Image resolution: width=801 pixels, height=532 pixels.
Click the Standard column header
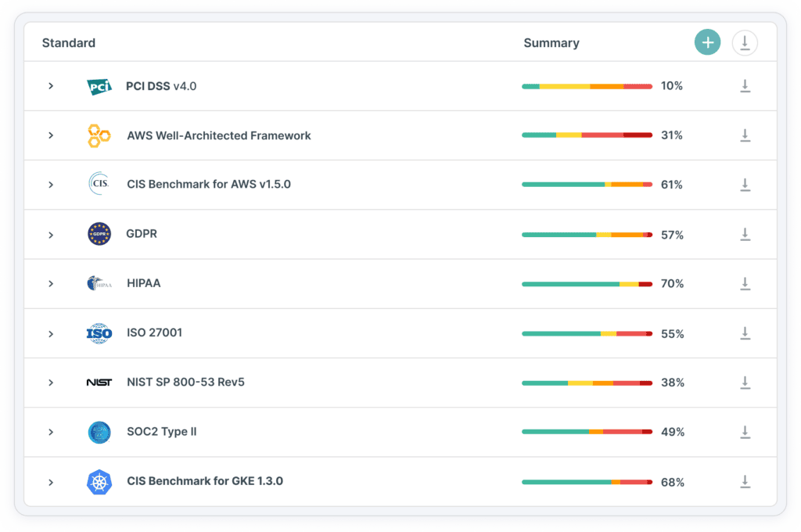69,43
